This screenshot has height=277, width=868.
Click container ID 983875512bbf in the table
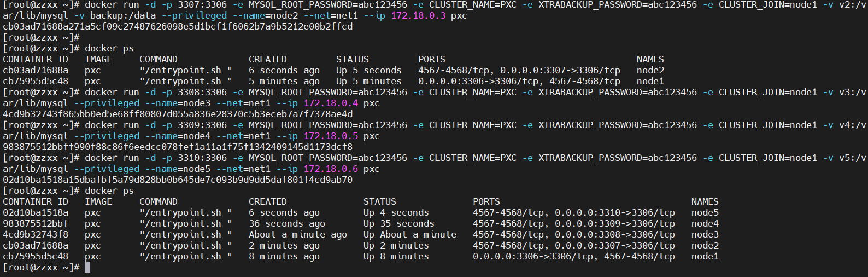36,223
